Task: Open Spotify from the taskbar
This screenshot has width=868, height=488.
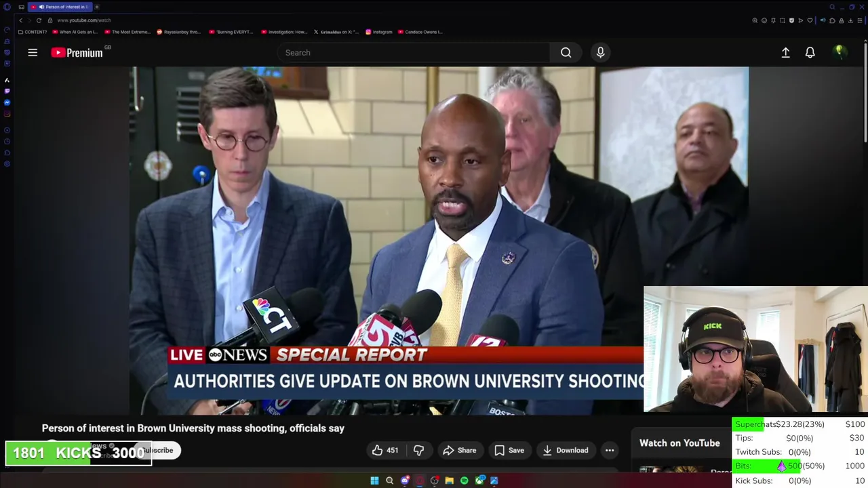Action: point(464,481)
